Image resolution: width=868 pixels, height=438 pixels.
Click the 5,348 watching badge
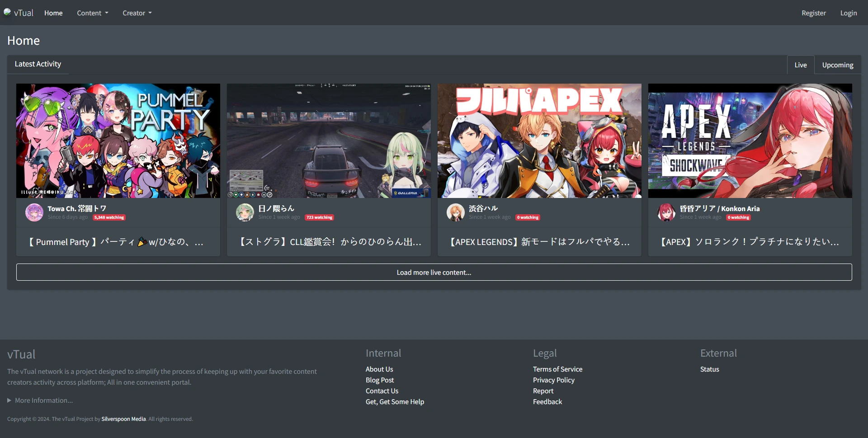coord(109,217)
